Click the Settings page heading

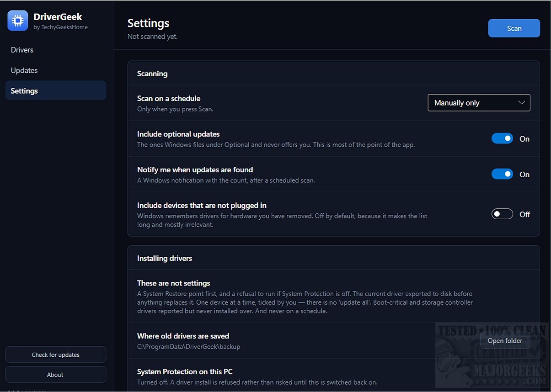(x=148, y=23)
